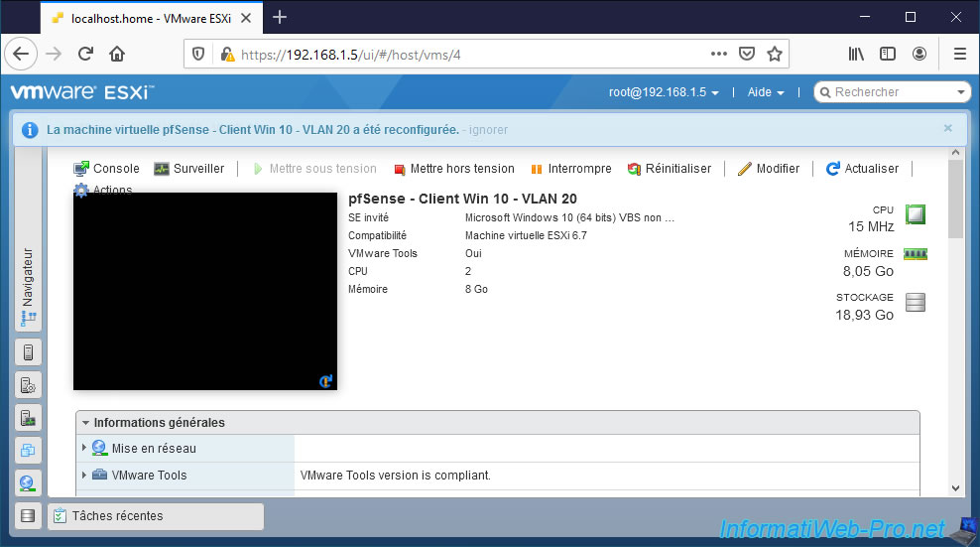Image resolution: width=980 pixels, height=547 pixels.
Task: Edit VM settings with Modifier
Action: (769, 169)
